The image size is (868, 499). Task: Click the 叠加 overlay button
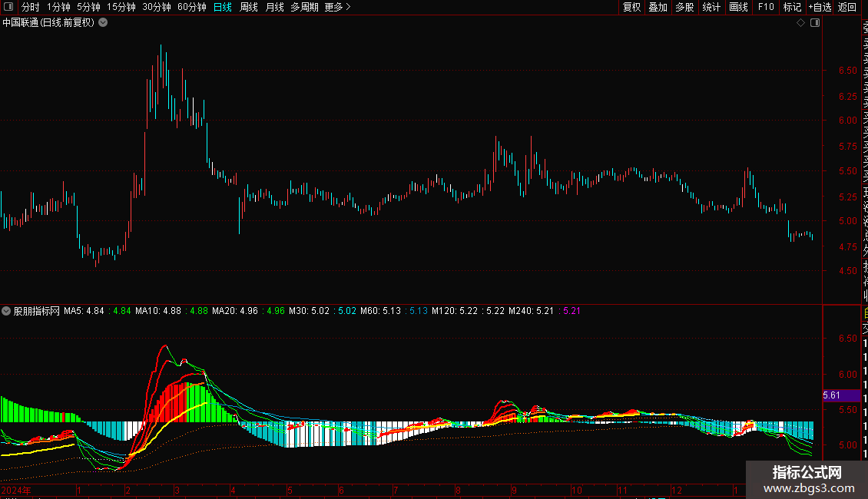click(658, 7)
